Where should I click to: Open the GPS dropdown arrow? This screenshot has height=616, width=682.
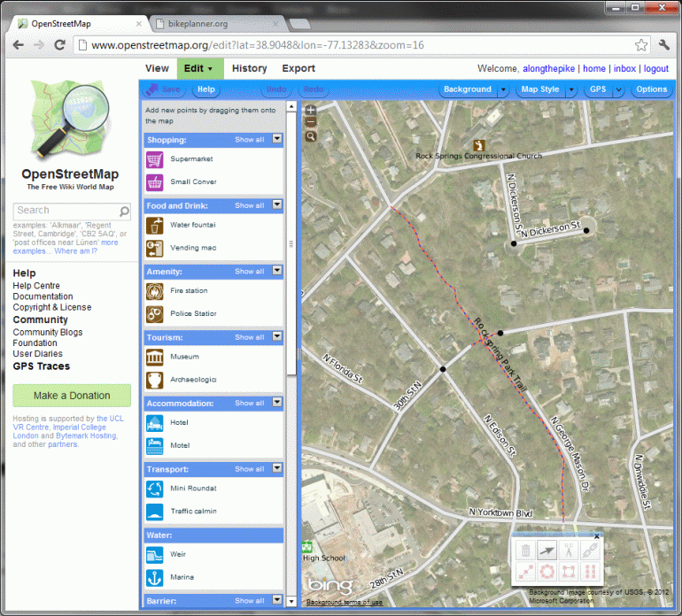tap(618, 90)
